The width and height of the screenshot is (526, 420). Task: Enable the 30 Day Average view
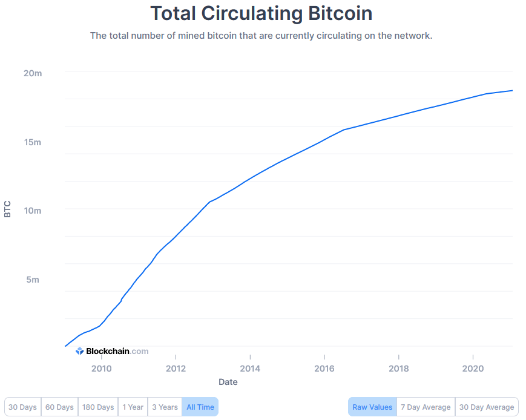point(486,407)
